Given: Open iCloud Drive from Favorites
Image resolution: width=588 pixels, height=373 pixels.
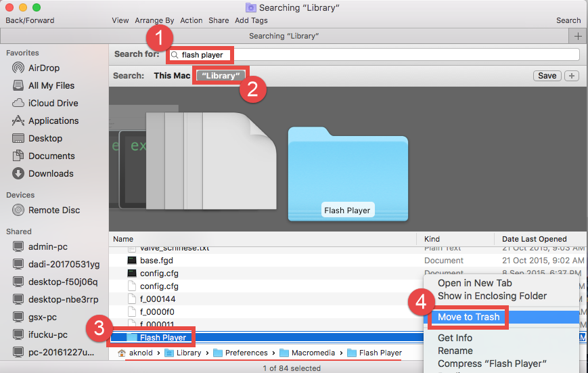Looking at the screenshot, I should (x=45, y=103).
